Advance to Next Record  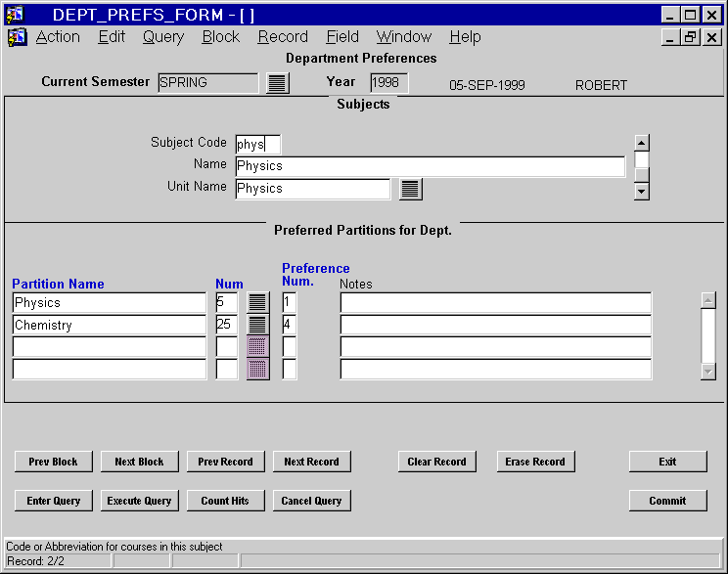click(311, 462)
